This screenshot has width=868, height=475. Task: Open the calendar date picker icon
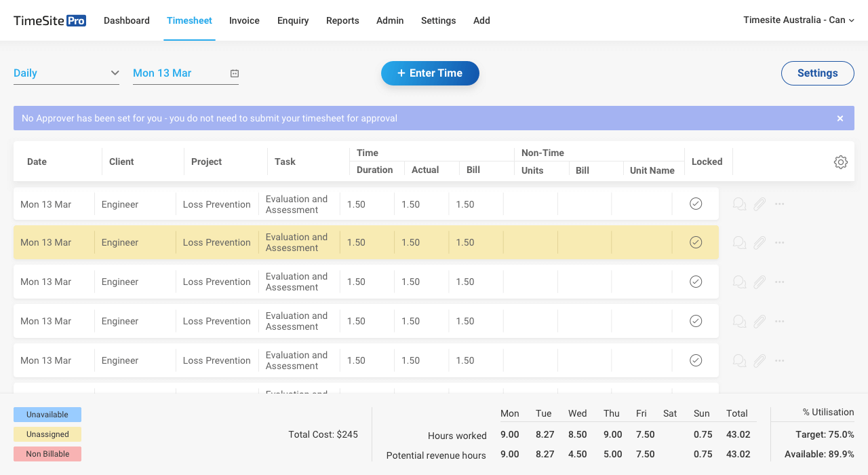(x=235, y=73)
